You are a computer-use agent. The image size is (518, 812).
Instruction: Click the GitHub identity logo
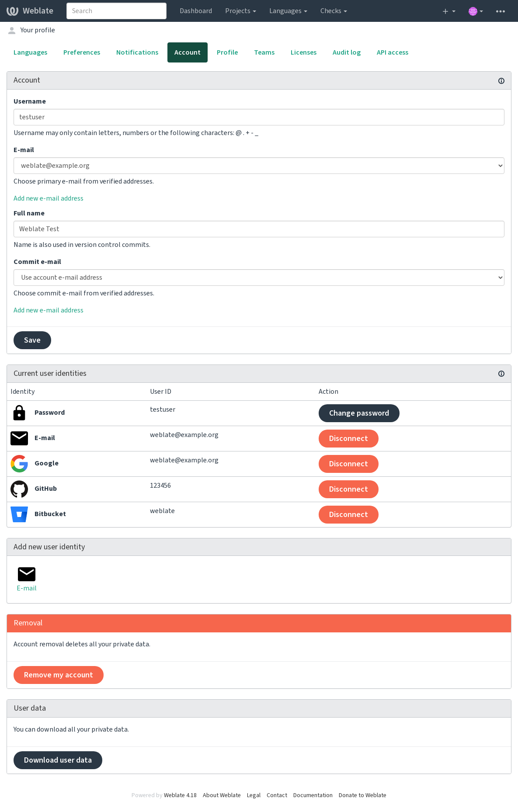(x=19, y=489)
